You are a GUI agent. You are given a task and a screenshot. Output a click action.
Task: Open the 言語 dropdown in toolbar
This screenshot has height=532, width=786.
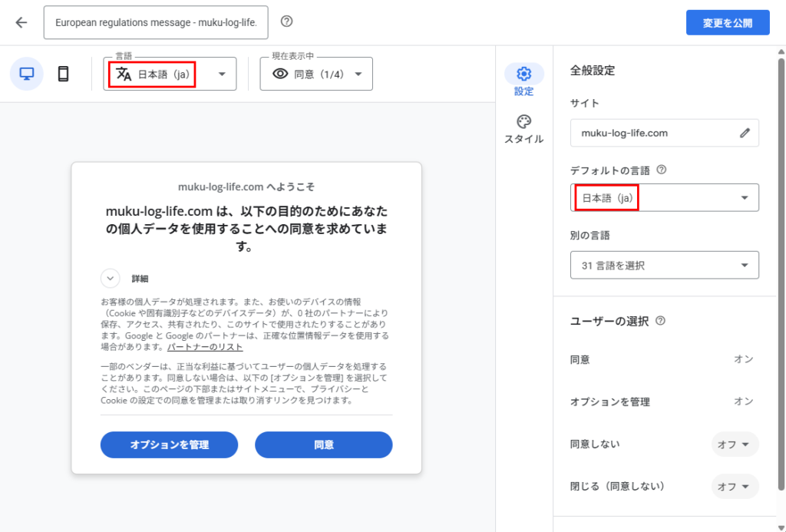tap(170, 74)
